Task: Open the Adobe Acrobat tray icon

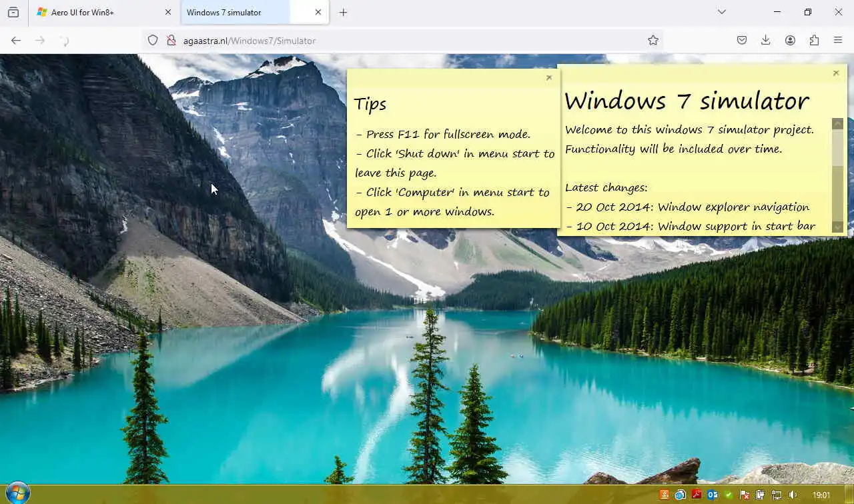Action: 697,495
